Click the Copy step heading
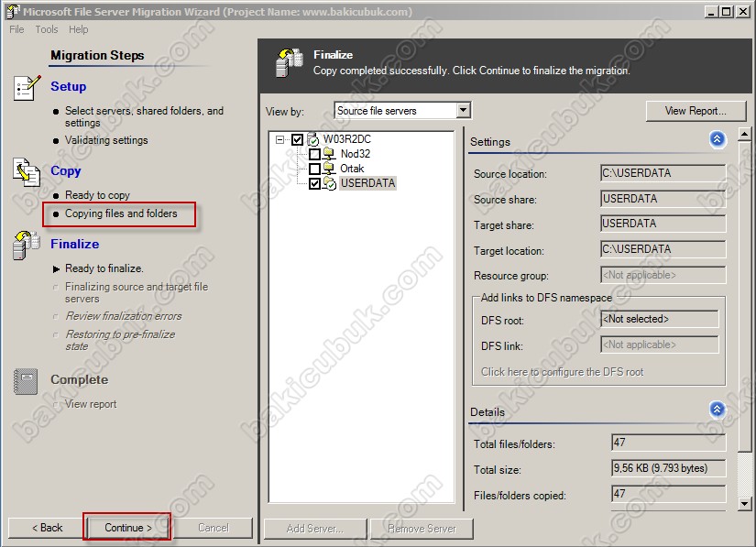This screenshot has height=547, width=756. (66, 171)
